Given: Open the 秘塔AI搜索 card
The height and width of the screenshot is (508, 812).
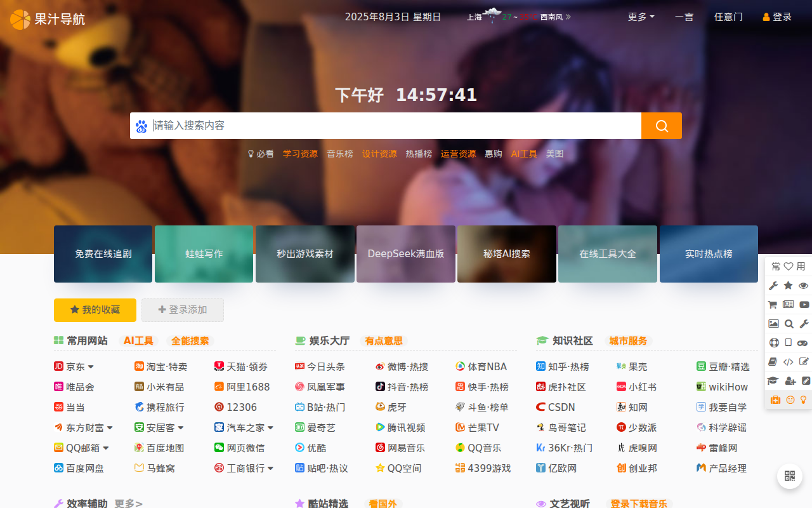Looking at the screenshot, I should pyautogui.click(x=507, y=254).
